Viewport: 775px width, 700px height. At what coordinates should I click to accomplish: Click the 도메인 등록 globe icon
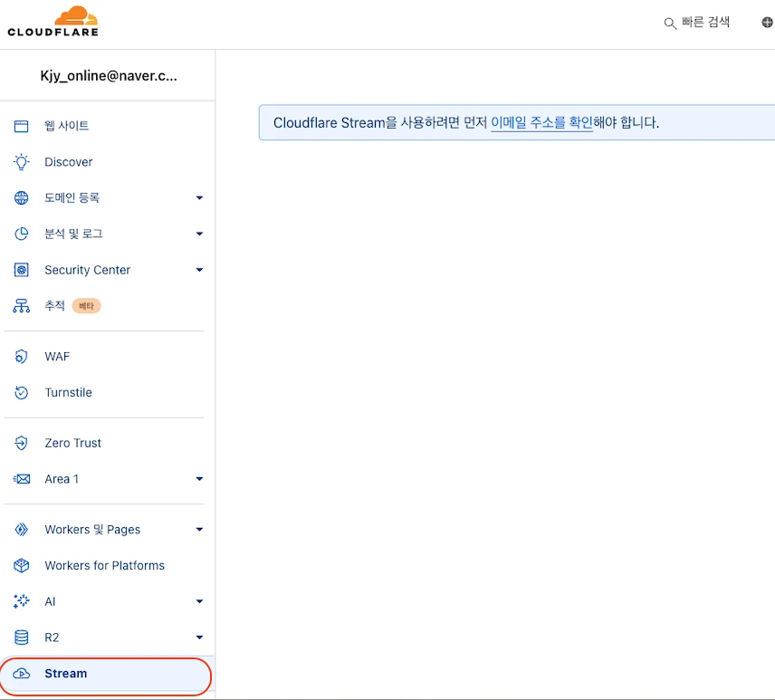point(21,197)
